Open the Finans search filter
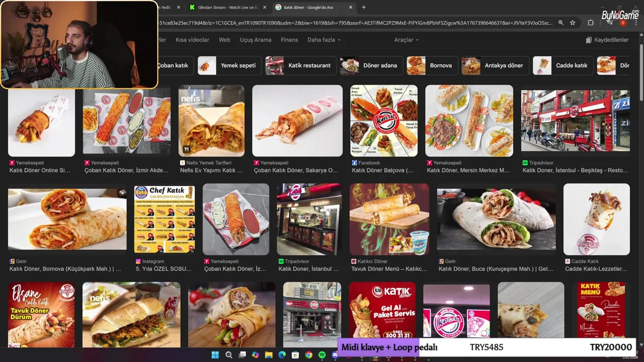 click(x=289, y=40)
